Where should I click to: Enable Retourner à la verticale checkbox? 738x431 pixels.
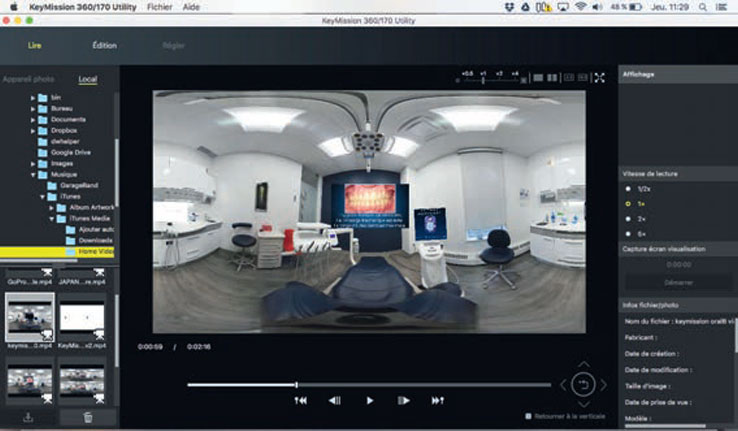[528, 415]
